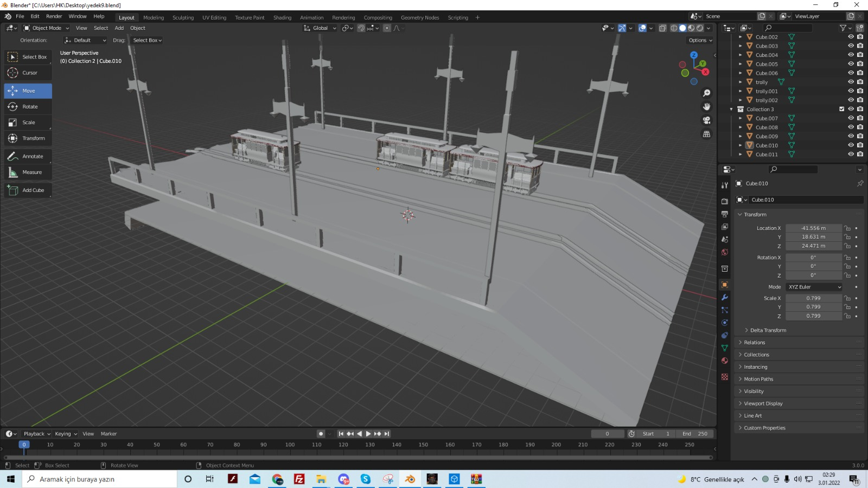Open the Modifier wrench properties tab
868x488 pixels.
tap(725, 298)
